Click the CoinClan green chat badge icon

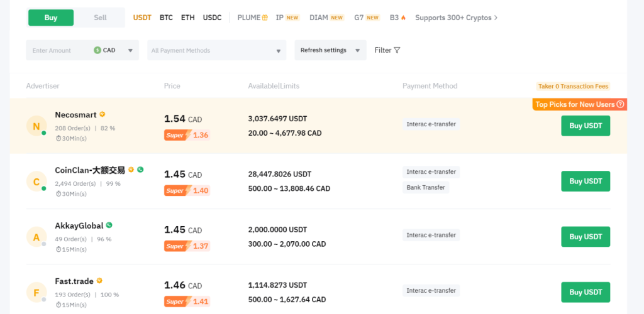pyautogui.click(x=140, y=170)
